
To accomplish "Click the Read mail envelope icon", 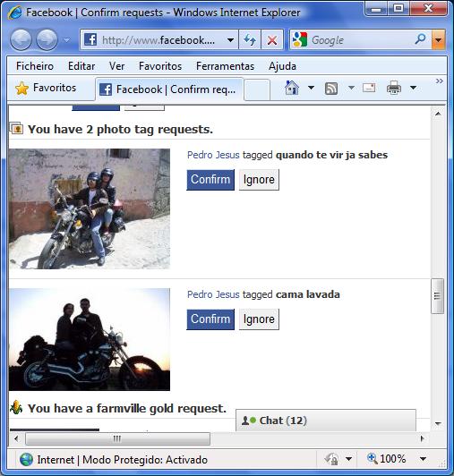I will (x=369, y=88).
